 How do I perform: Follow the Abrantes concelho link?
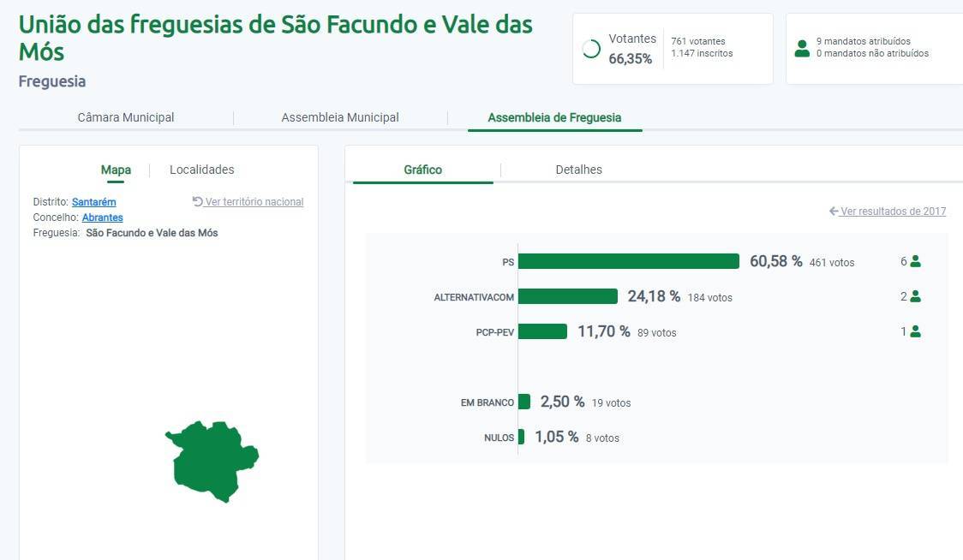(x=103, y=217)
